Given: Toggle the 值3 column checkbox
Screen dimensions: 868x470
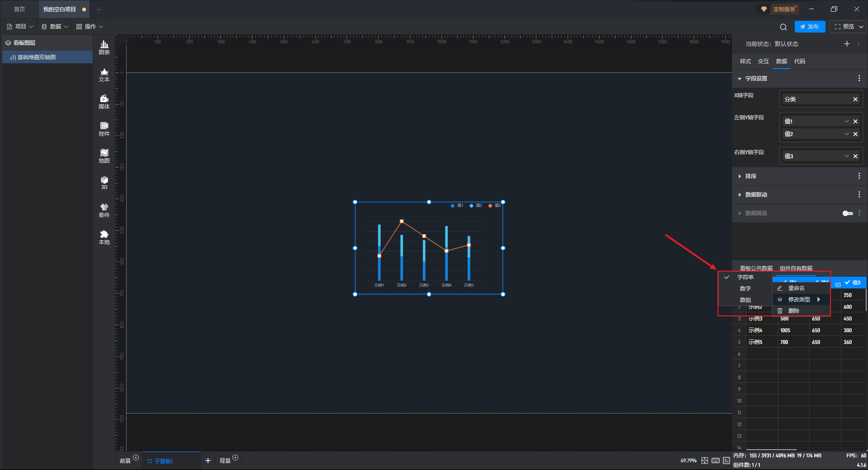Looking at the screenshot, I should pyautogui.click(x=847, y=282).
